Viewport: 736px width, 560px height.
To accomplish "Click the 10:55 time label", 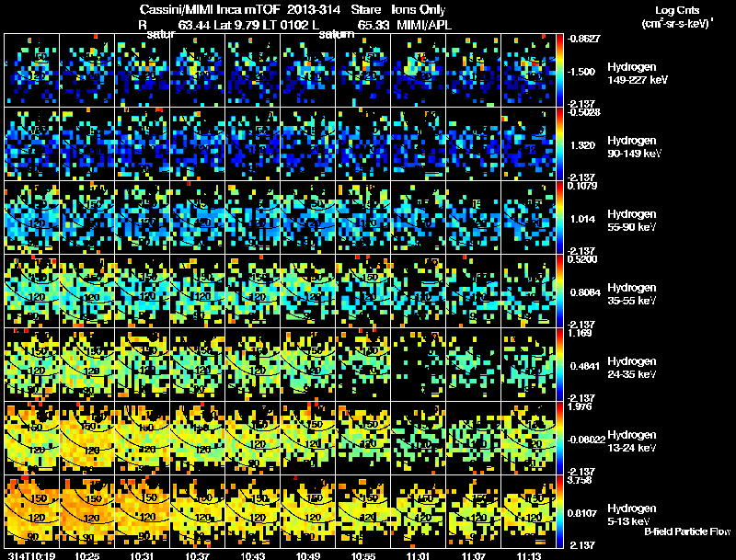I will (x=363, y=555).
